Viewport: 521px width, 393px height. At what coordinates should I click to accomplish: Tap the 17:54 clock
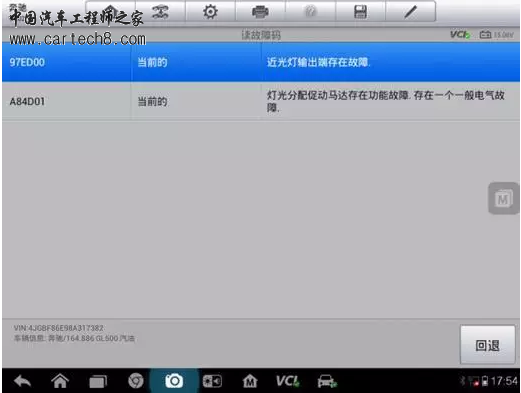504,381
